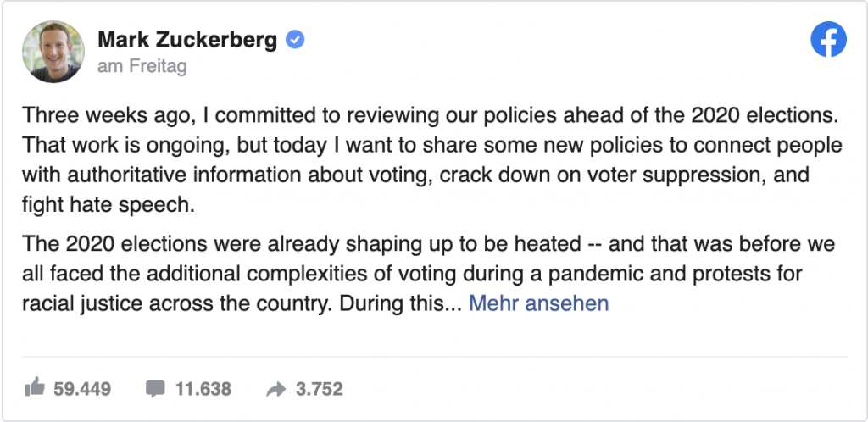Click the Facebook logo icon
The width and height of the screenshot is (868, 422).
[x=828, y=39]
